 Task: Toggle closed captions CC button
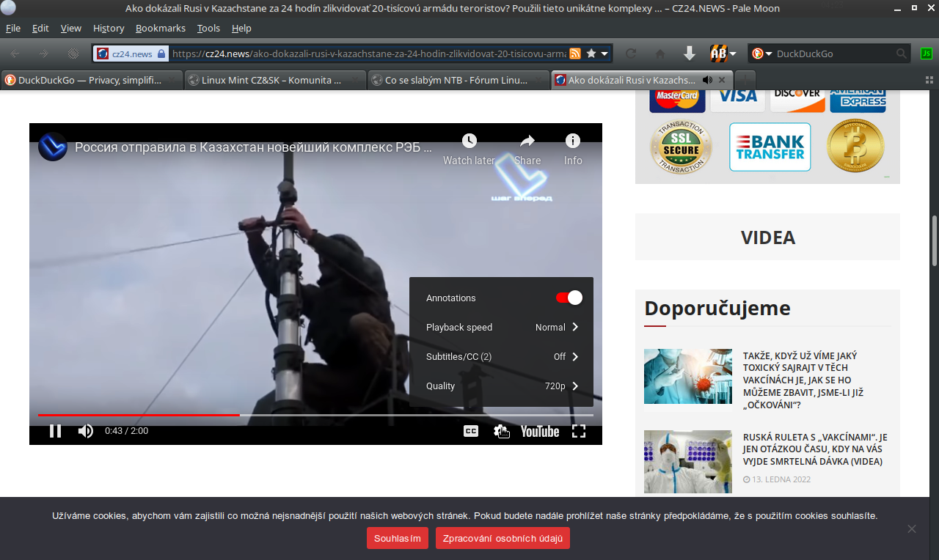pyautogui.click(x=471, y=431)
